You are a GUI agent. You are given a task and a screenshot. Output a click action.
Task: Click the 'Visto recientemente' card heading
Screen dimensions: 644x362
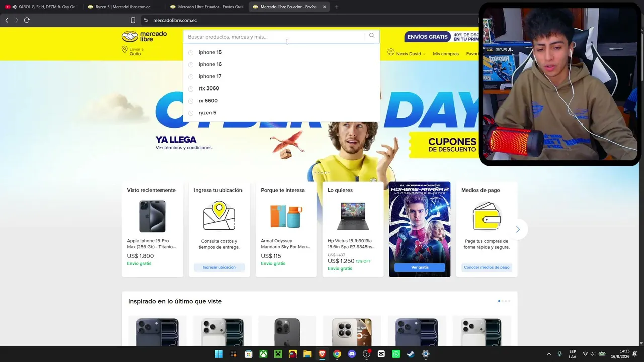151,190
